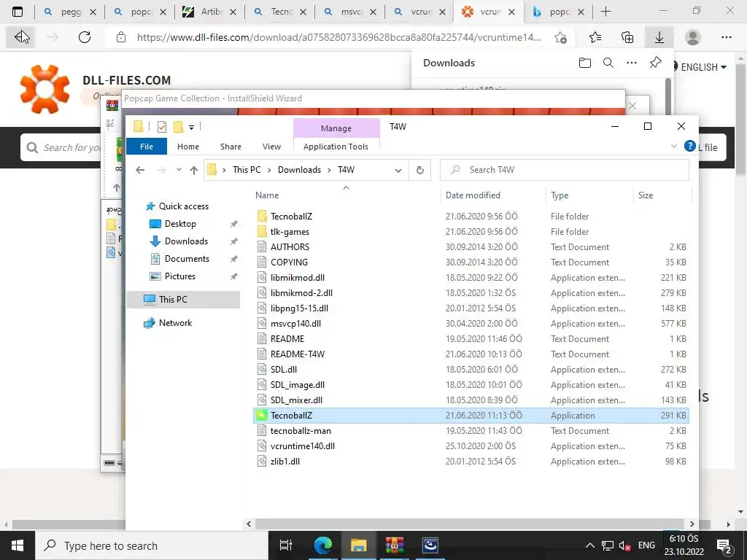Open the Application Tools tab
The image size is (747, 560).
click(336, 147)
